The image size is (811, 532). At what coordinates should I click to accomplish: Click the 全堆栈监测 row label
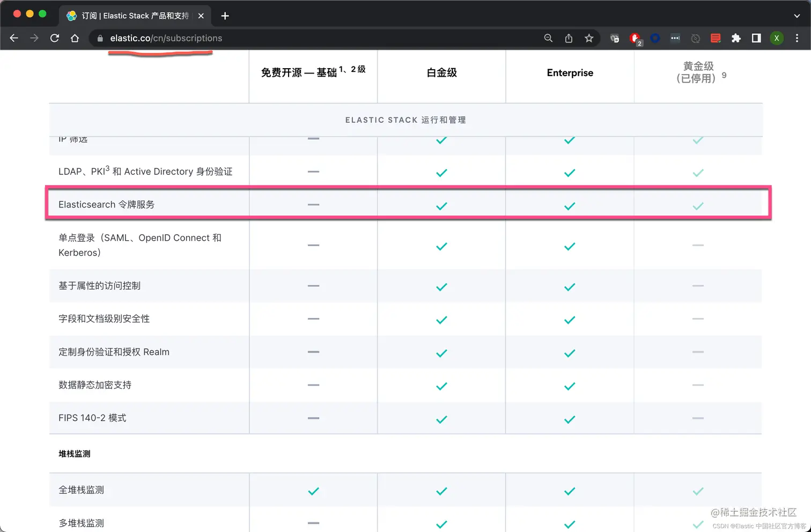pos(81,490)
